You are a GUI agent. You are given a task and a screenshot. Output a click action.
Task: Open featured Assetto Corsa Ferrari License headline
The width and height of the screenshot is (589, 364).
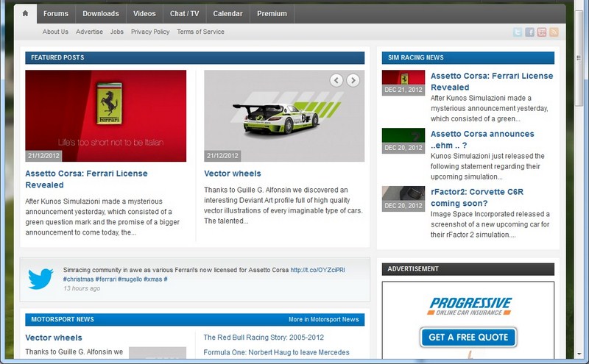[x=86, y=179]
